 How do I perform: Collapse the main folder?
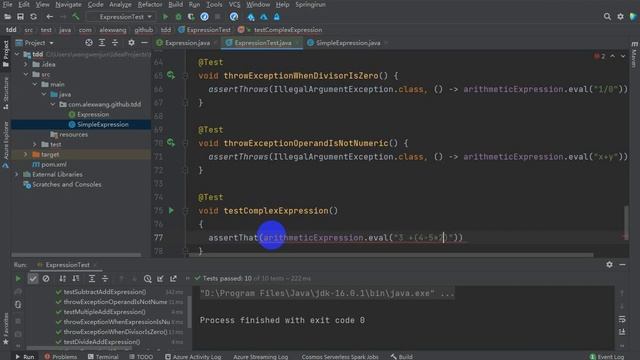(35, 84)
